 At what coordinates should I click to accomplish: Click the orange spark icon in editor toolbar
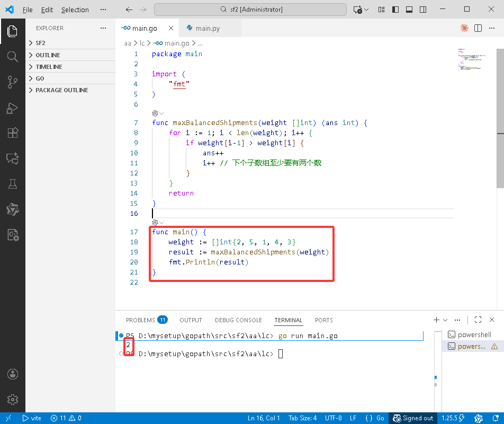(x=464, y=28)
